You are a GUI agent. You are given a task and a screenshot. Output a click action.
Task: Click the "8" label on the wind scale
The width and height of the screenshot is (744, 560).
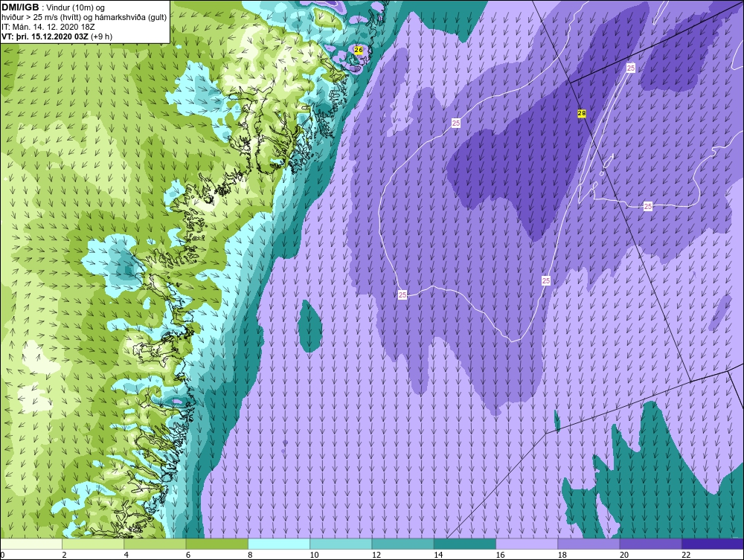point(250,555)
